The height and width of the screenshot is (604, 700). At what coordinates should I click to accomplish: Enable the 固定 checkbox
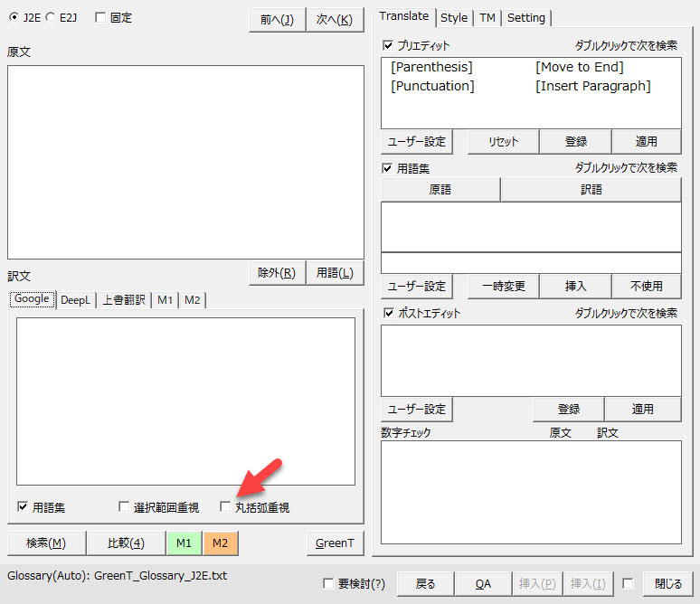pyautogui.click(x=99, y=18)
